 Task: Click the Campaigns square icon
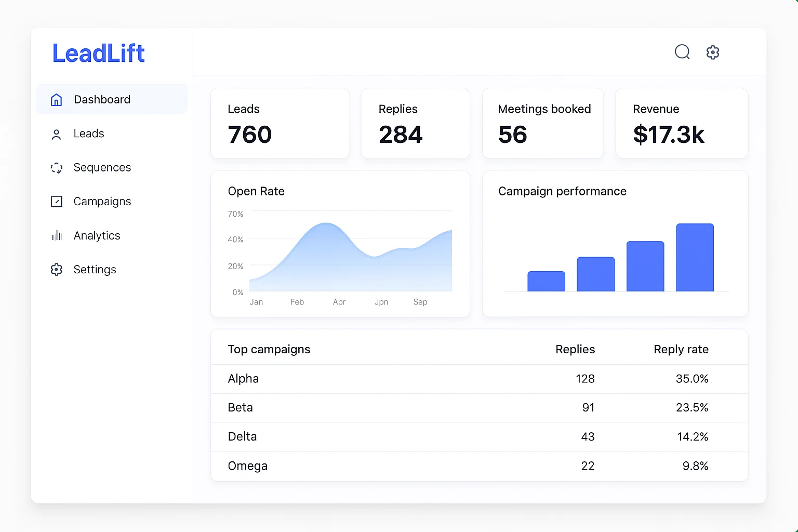57,202
